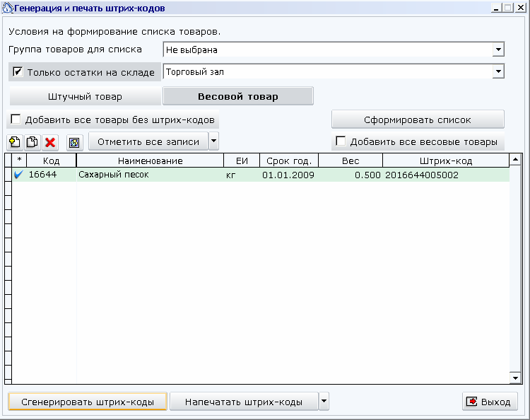This screenshot has width=530, height=420.
Task: Click 'Сгенерировать штрих-коды' button
Action: pos(88,402)
